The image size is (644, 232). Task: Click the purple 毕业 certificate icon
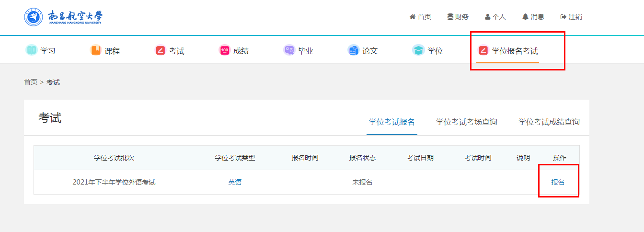pyautogui.click(x=289, y=50)
